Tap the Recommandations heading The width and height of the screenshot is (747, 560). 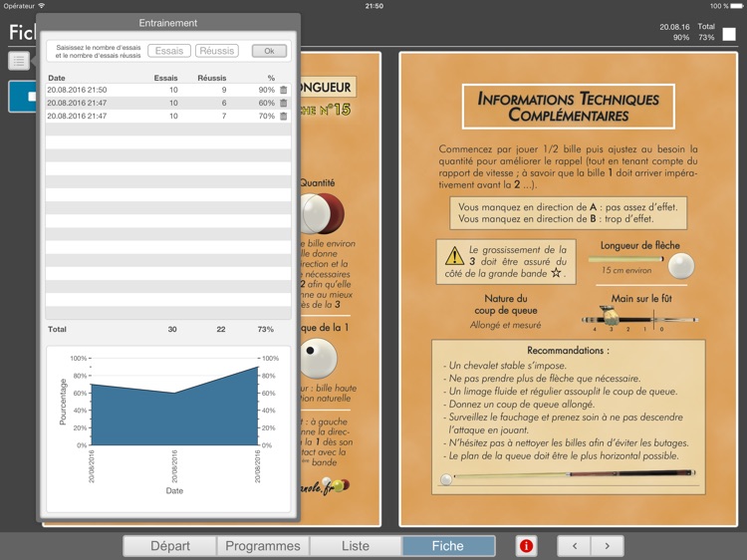(x=568, y=351)
